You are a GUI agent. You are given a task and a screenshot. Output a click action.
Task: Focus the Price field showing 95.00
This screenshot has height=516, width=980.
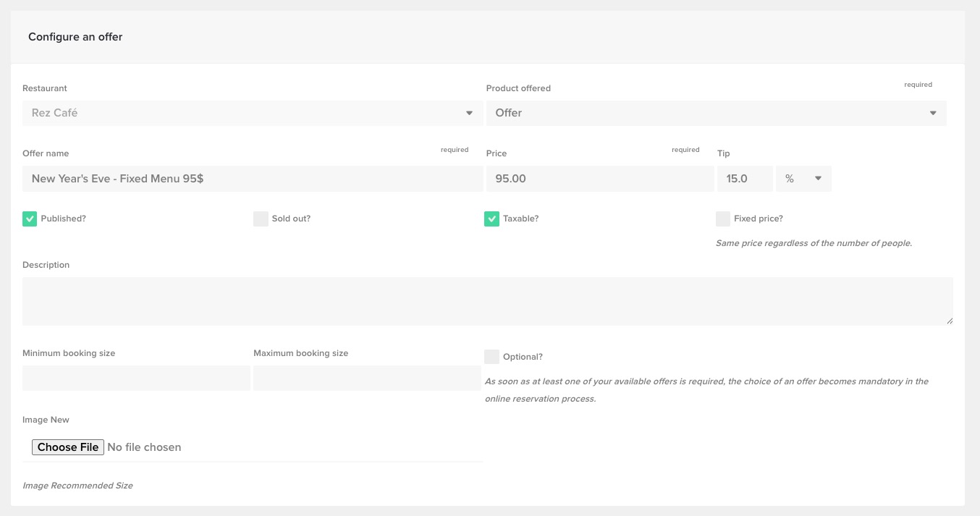click(x=599, y=179)
